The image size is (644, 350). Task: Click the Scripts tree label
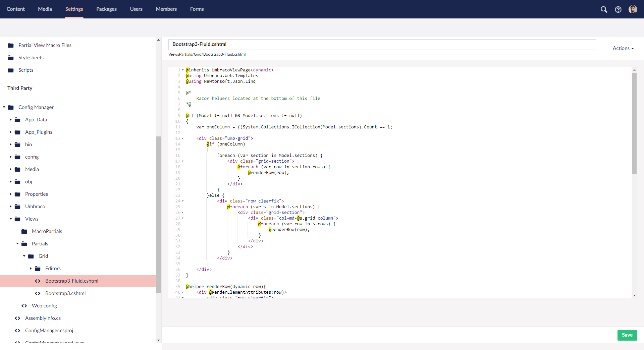pyautogui.click(x=26, y=70)
